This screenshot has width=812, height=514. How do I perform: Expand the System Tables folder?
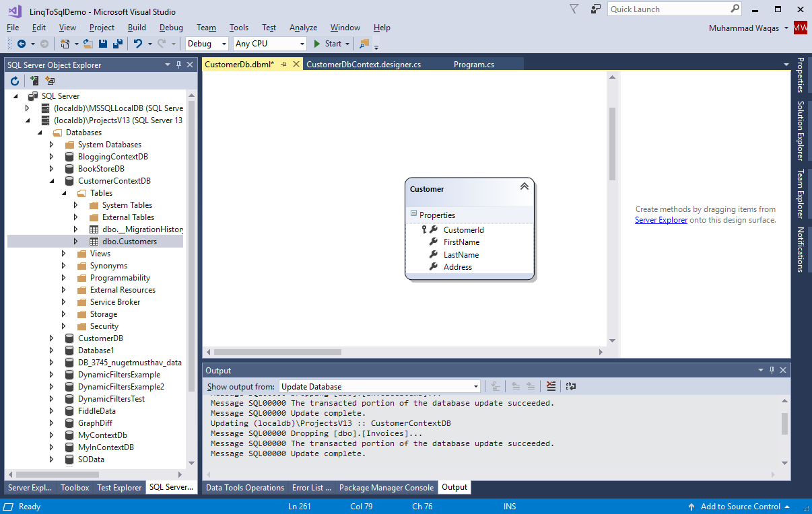(x=76, y=205)
